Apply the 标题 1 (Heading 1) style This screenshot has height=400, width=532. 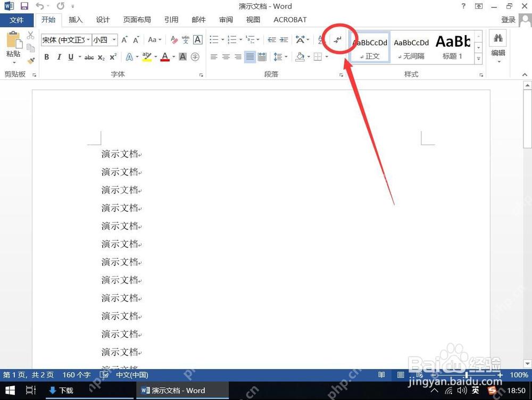point(453,47)
